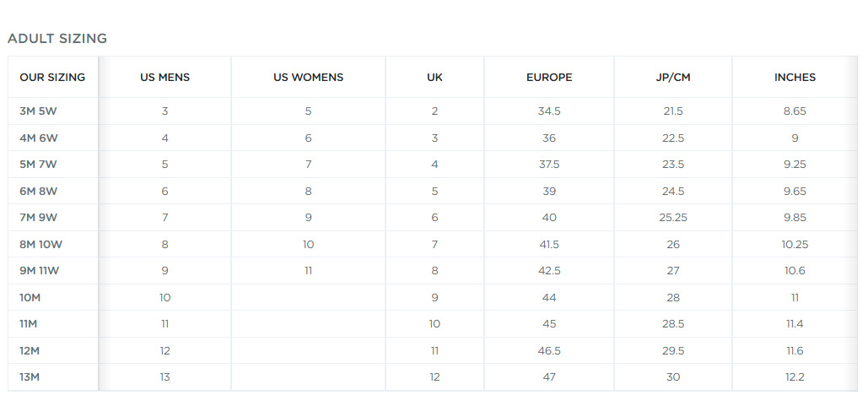This screenshot has width=868, height=406.
Task: Click the inches value 12.2
Action: coord(795,377)
